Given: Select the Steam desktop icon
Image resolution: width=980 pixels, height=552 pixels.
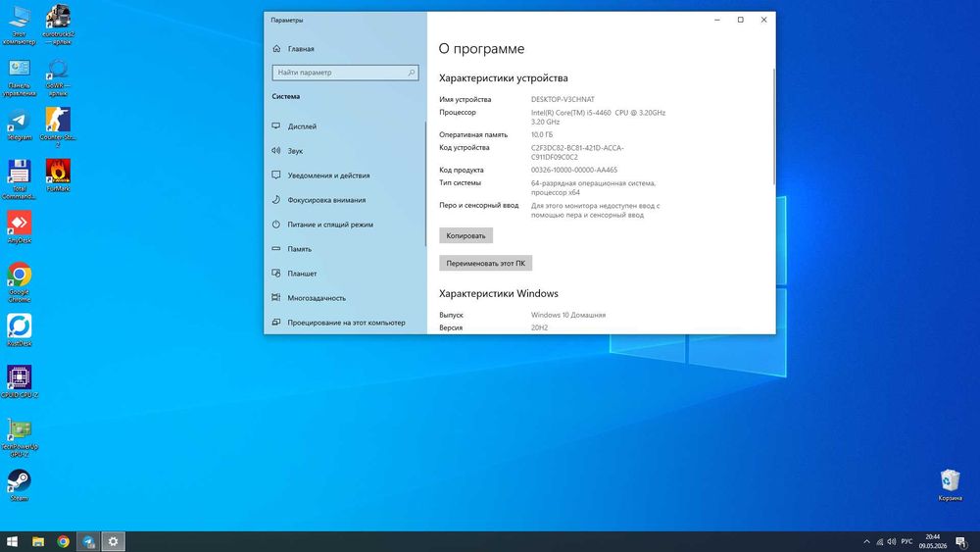Looking at the screenshot, I should coord(20,485).
